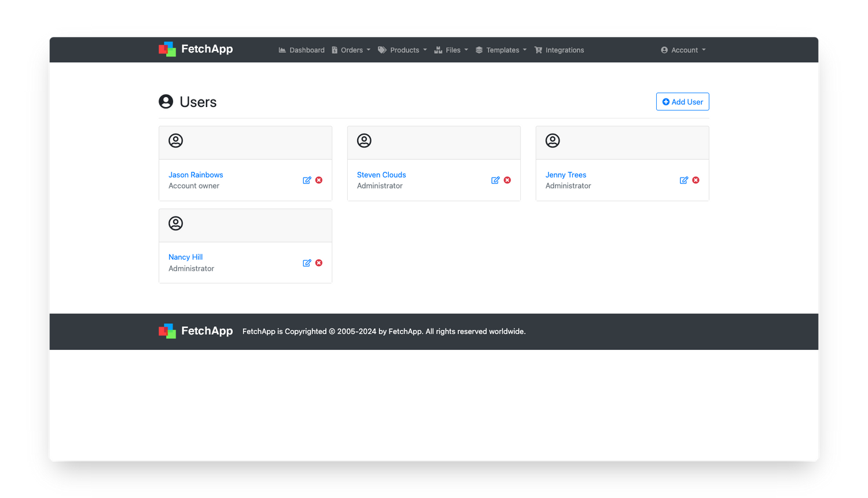
Task: Click the FetchApp logo in the footer
Action: [196, 331]
